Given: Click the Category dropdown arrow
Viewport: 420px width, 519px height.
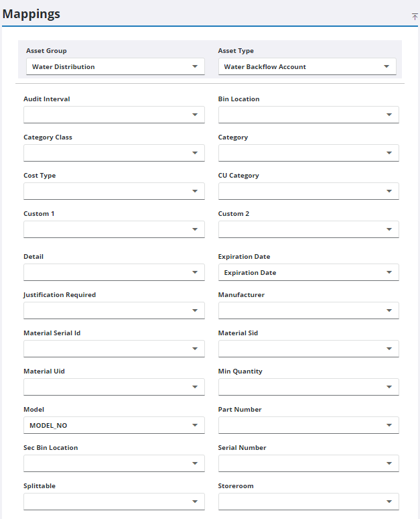Looking at the screenshot, I should coord(389,153).
